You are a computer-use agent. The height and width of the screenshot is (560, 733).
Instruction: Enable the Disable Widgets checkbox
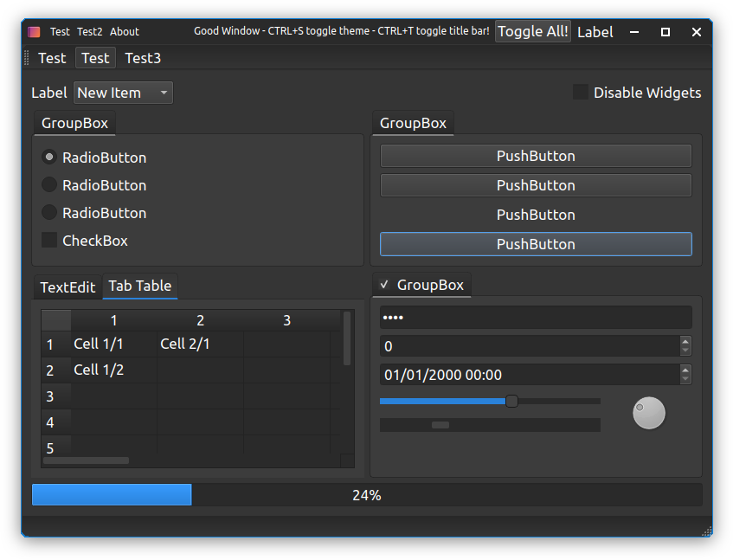(x=581, y=93)
